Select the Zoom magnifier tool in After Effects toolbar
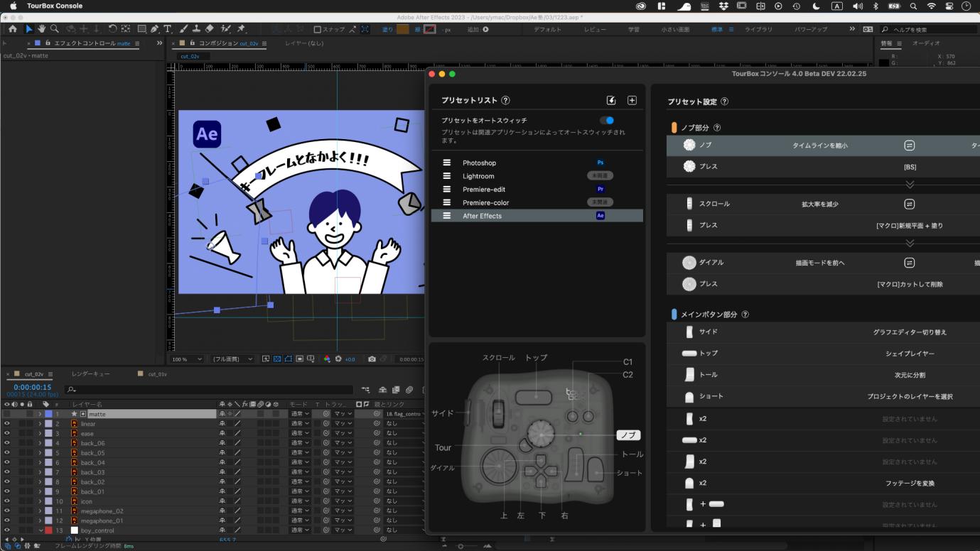Image resolution: width=980 pixels, height=551 pixels. click(x=55, y=29)
